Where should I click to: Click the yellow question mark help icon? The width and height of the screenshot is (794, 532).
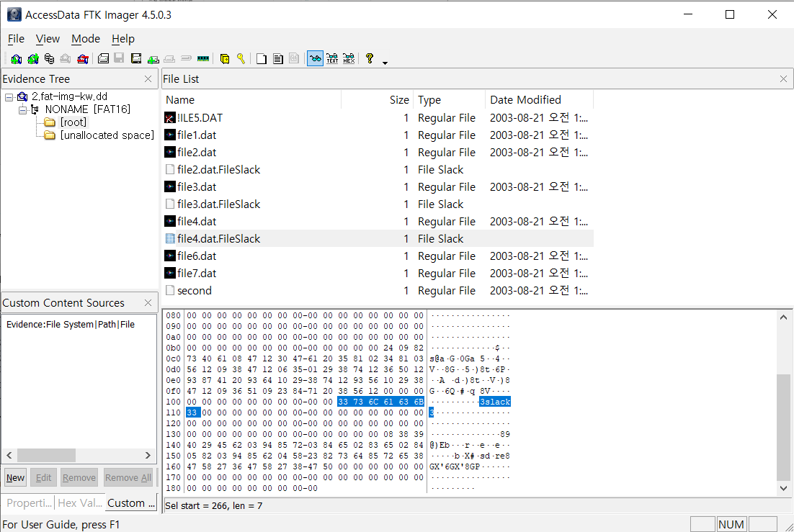(370, 59)
